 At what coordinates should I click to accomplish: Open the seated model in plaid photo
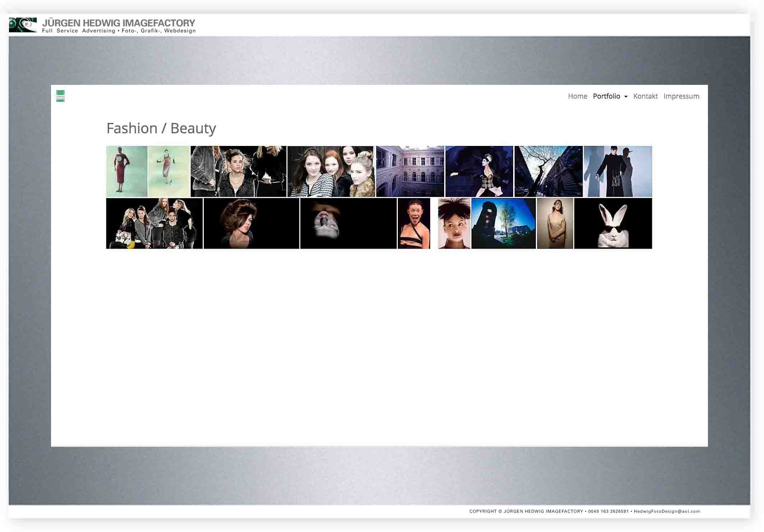click(x=479, y=171)
